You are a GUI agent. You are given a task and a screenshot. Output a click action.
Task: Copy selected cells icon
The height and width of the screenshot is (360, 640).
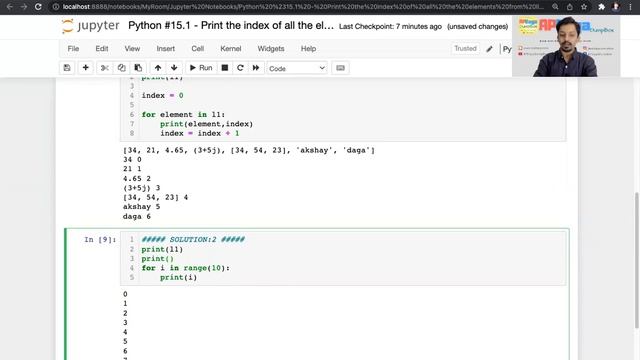point(121,68)
